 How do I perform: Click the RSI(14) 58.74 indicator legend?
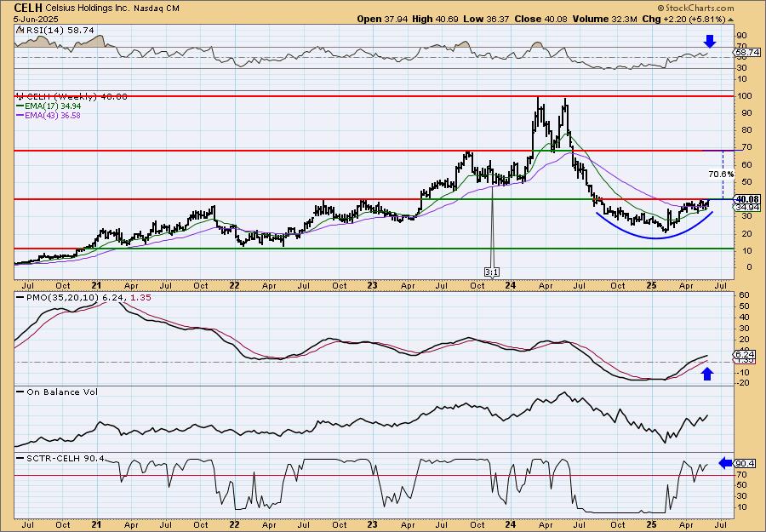point(55,29)
